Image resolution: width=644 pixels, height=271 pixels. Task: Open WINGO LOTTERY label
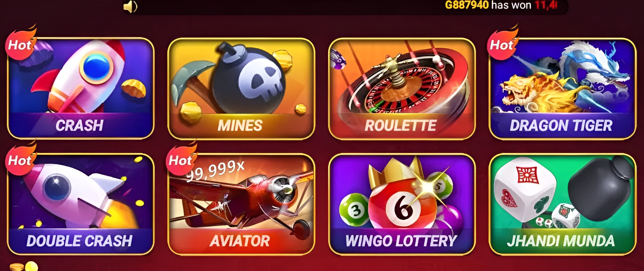coord(401,241)
